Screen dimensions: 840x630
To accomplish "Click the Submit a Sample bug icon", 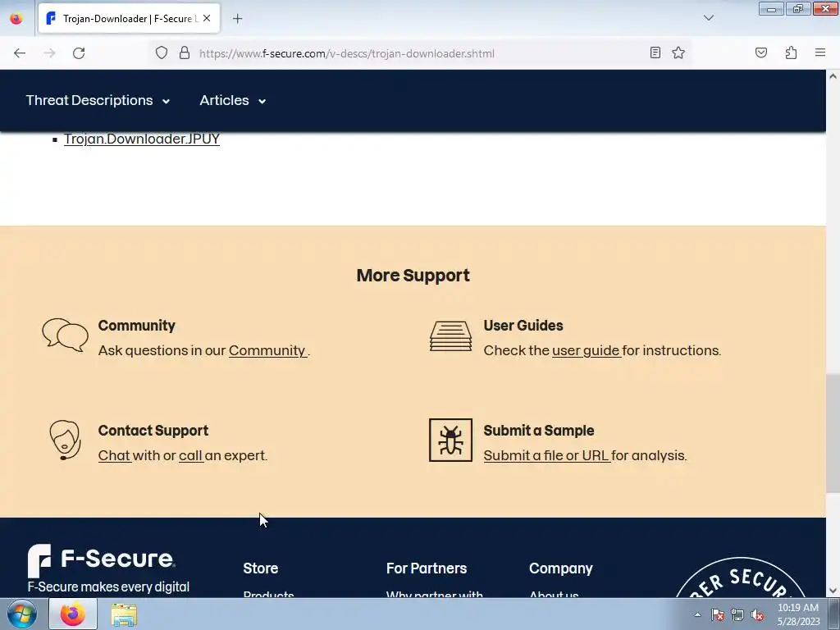I will coord(450,440).
